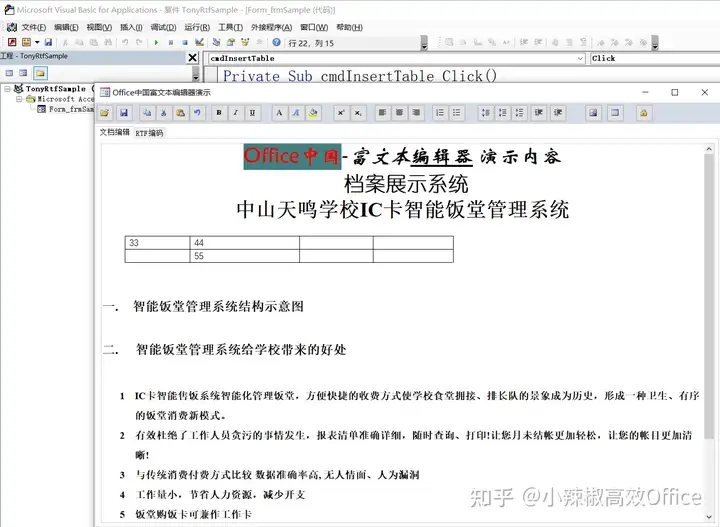This screenshot has height=527, width=720.
Task: Click View Object icon in project panel
Action: pyautogui.click(x=23, y=73)
